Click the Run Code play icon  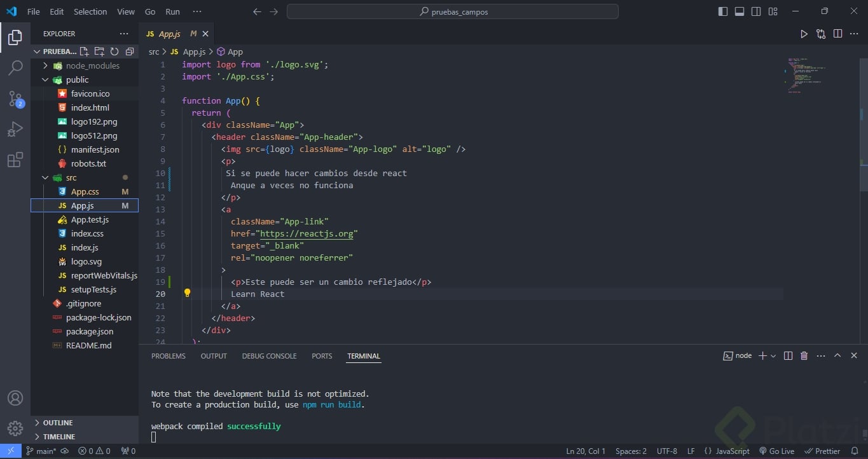804,34
